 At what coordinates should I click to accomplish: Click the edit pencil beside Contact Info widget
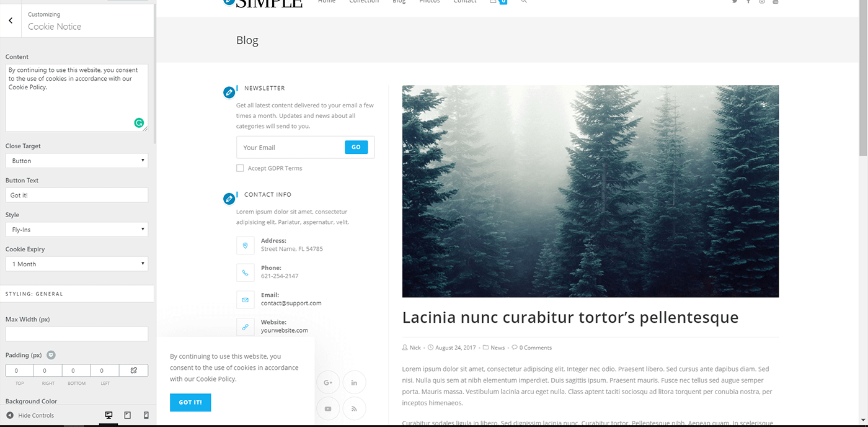point(229,199)
